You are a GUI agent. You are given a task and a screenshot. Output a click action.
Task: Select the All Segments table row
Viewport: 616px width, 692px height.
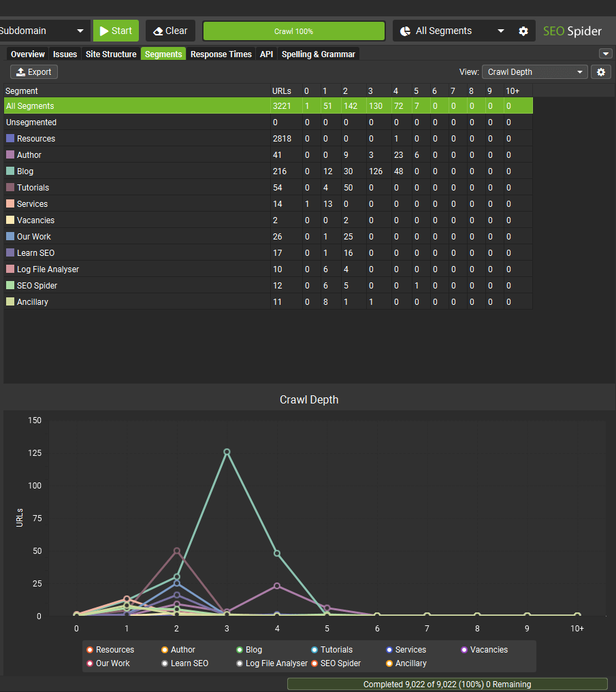tap(268, 106)
